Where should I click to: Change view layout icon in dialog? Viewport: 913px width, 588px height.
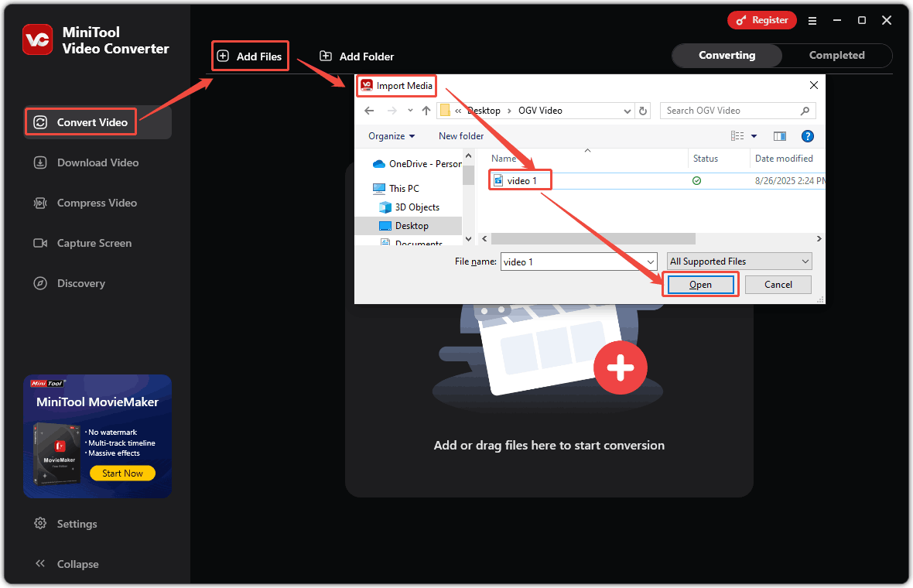click(737, 136)
